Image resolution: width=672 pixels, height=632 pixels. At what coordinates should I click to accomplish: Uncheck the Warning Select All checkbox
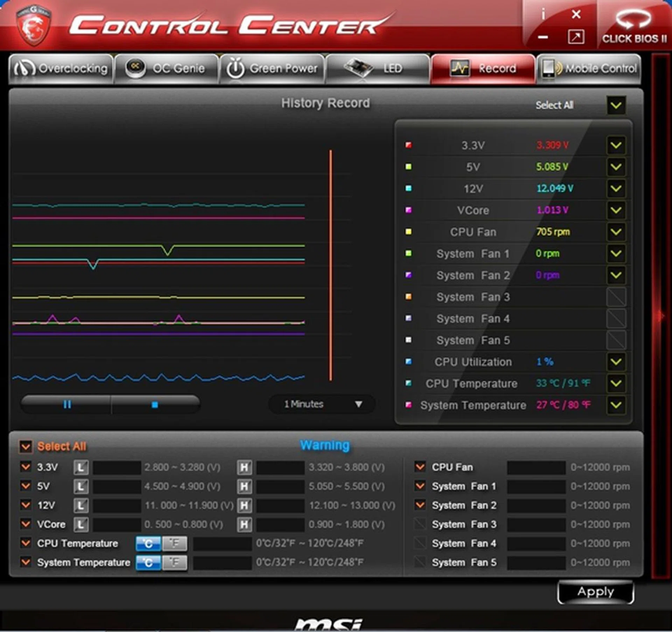click(x=26, y=446)
